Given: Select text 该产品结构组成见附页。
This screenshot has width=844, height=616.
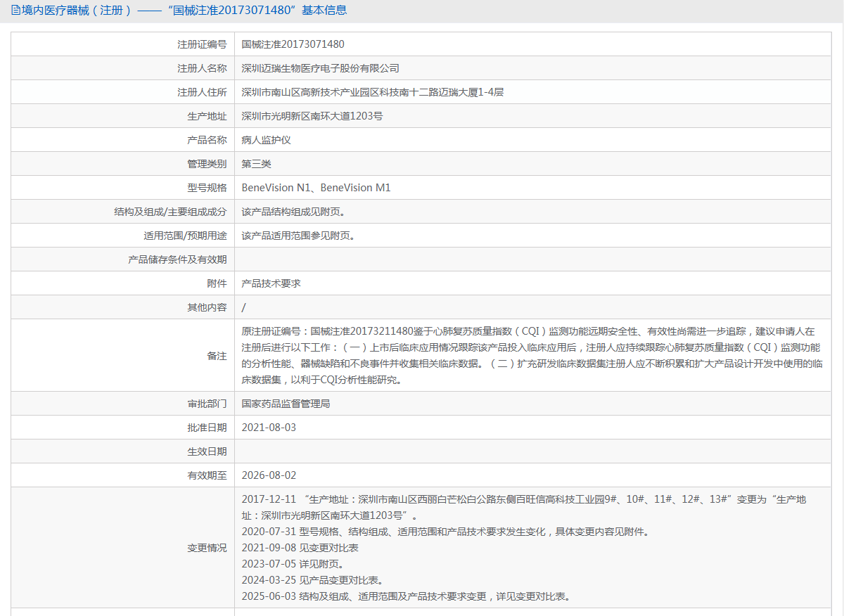Looking at the screenshot, I should tap(295, 212).
